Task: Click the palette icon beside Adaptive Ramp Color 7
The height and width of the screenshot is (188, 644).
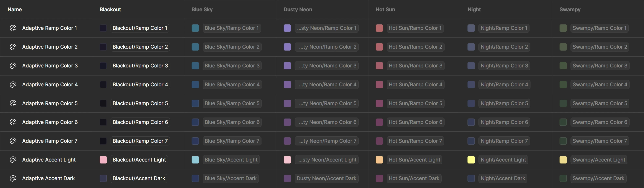Action: [13, 141]
